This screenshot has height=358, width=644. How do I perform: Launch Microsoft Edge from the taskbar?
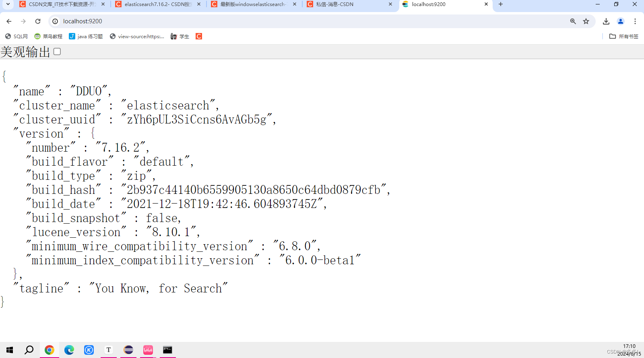tap(69, 350)
